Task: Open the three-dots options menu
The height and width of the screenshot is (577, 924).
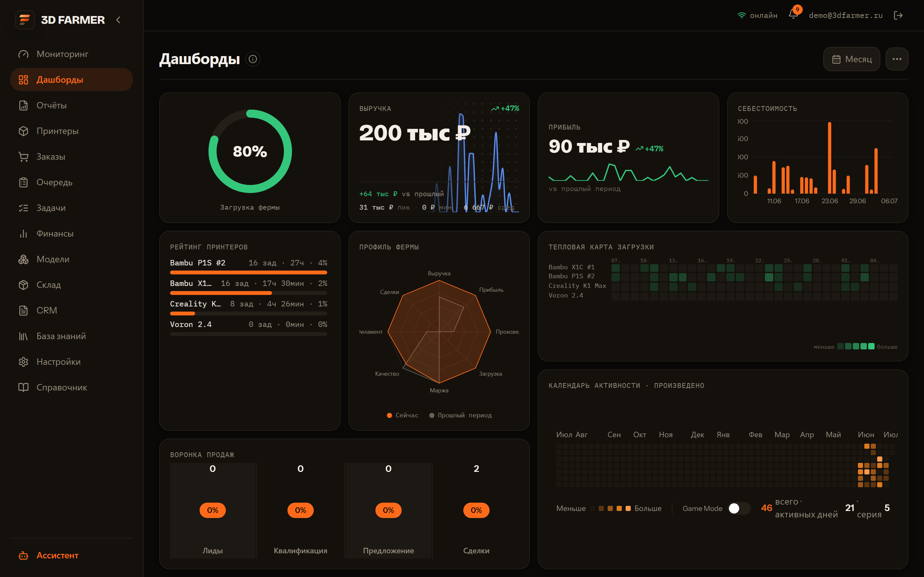Action: pos(897,59)
